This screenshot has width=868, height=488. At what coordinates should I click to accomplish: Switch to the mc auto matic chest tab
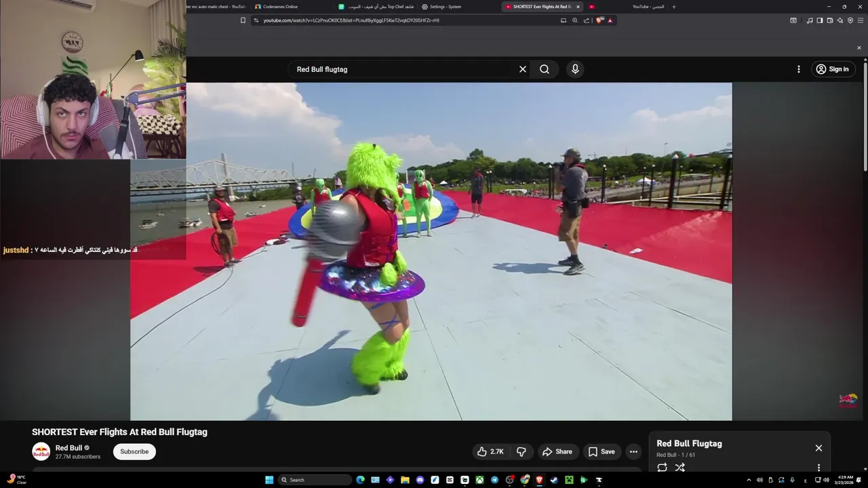point(218,7)
